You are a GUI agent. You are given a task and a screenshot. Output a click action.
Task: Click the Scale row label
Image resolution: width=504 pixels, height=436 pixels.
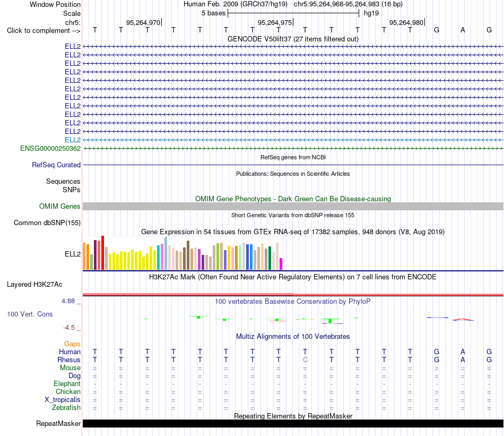(x=72, y=13)
